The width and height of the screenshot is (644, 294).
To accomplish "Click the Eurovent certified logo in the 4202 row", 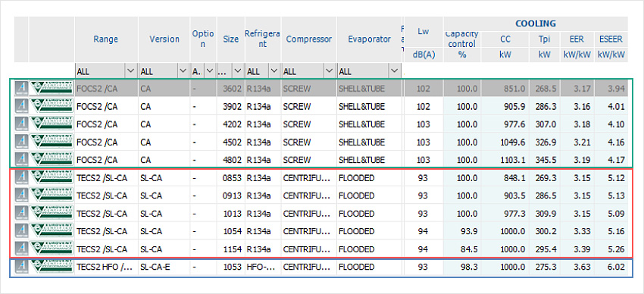I will tap(52, 124).
